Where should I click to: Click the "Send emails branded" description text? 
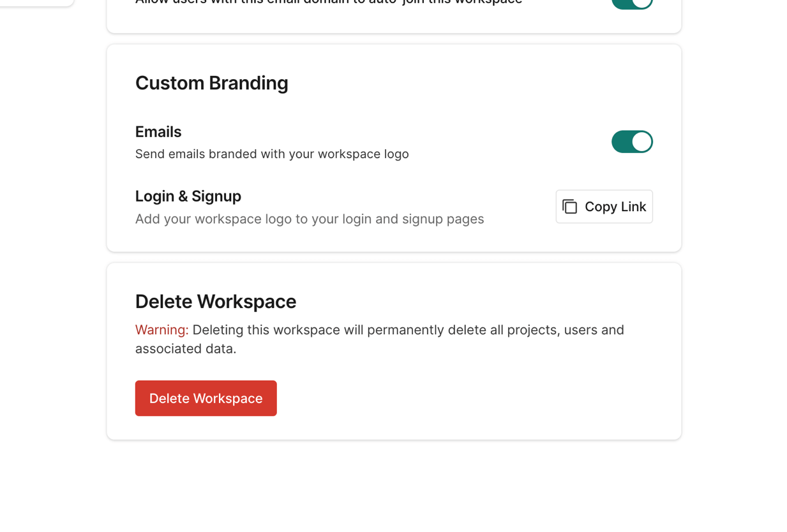(272, 154)
